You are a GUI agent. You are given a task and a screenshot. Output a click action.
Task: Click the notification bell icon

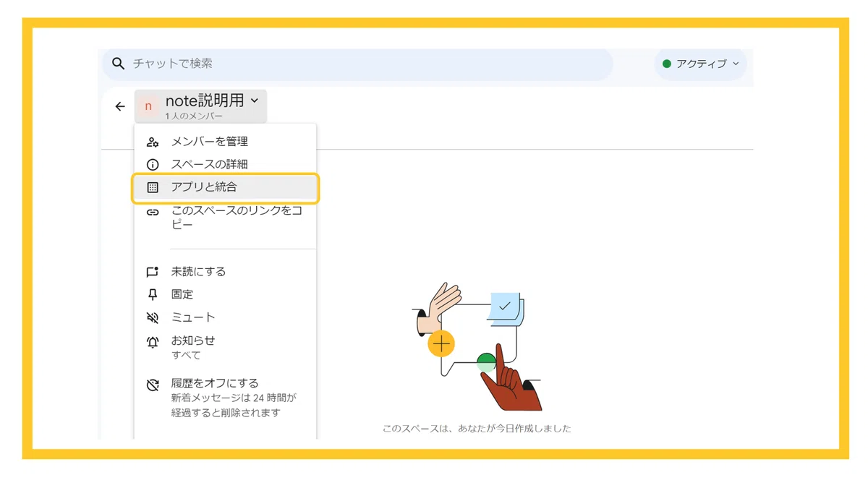coord(153,343)
